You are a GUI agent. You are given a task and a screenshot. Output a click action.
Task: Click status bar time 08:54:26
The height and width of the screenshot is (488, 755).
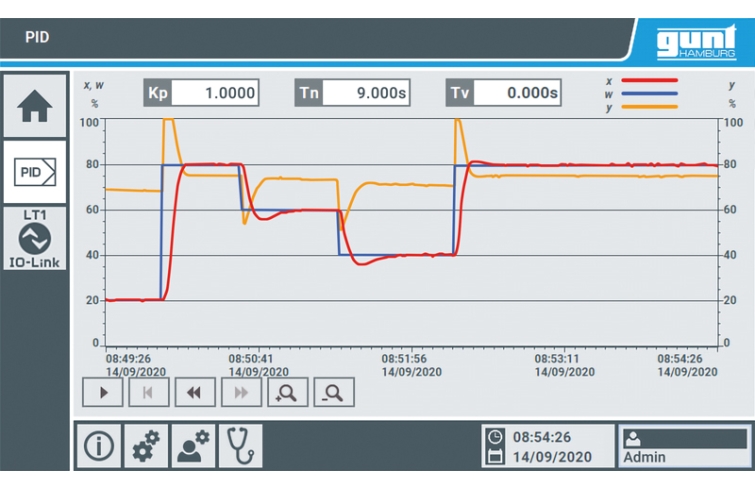coord(542,437)
